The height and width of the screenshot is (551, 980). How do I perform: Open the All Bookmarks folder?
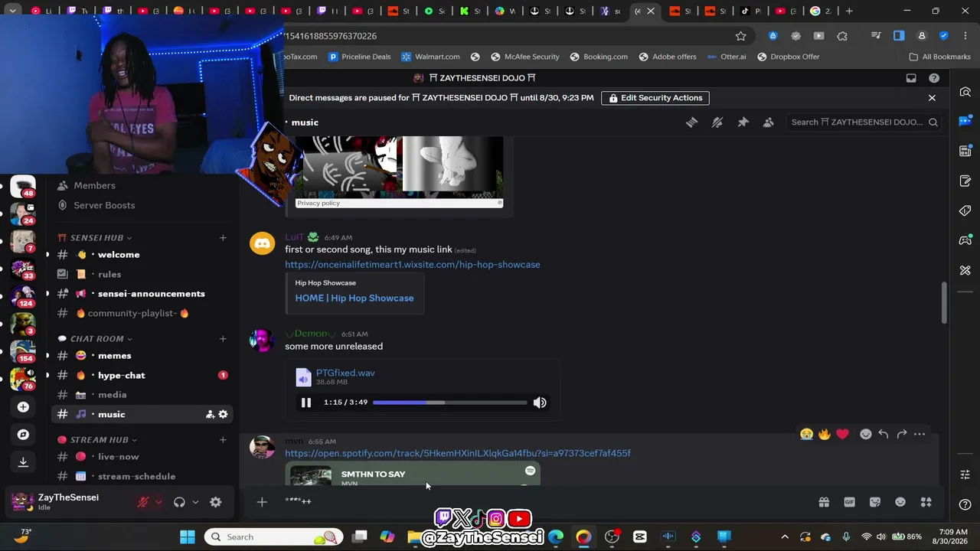(939, 57)
